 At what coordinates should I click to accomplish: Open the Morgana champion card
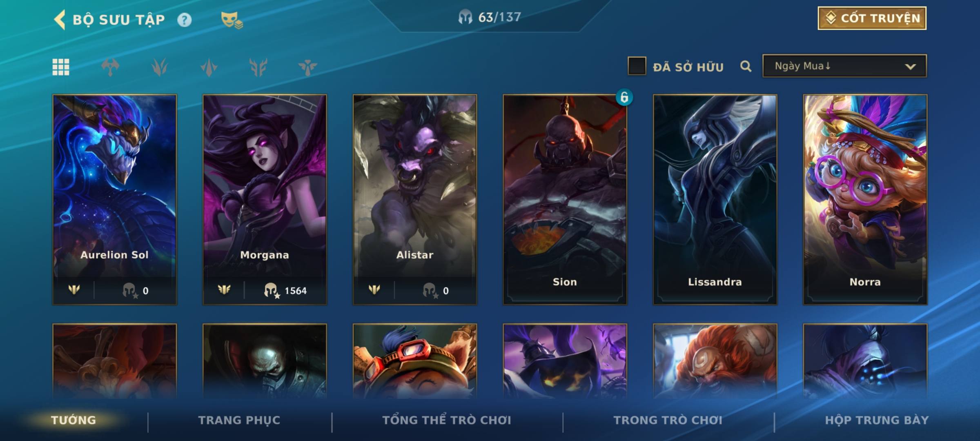click(x=265, y=199)
